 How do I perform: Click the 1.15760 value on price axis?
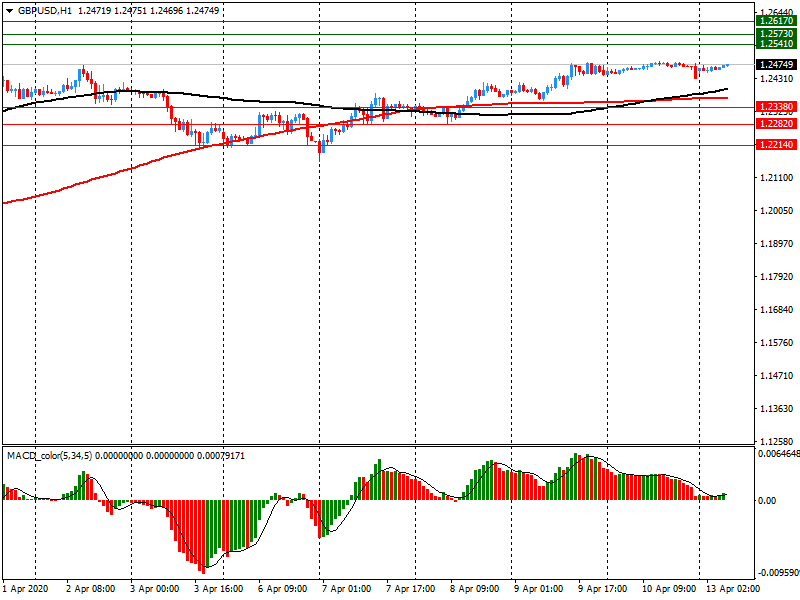(776, 343)
